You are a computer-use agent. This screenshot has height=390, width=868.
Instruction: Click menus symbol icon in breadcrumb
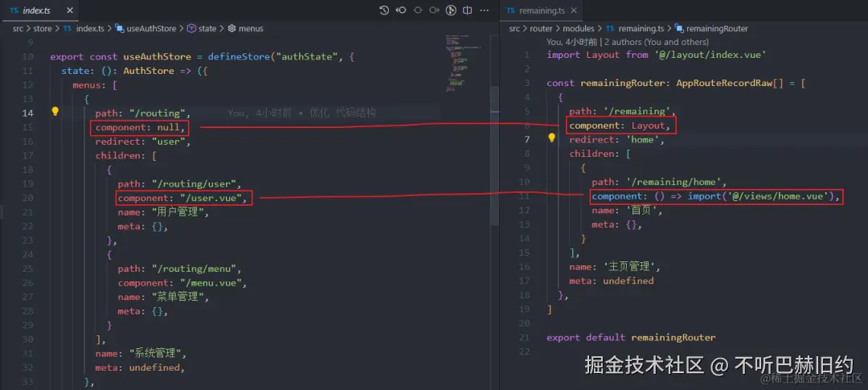(x=231, y=28)
